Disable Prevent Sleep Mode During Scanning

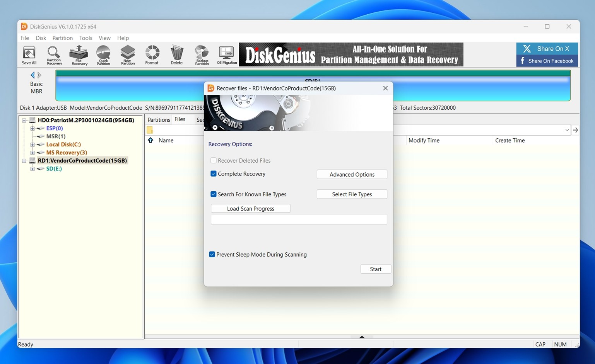point(212,254)
